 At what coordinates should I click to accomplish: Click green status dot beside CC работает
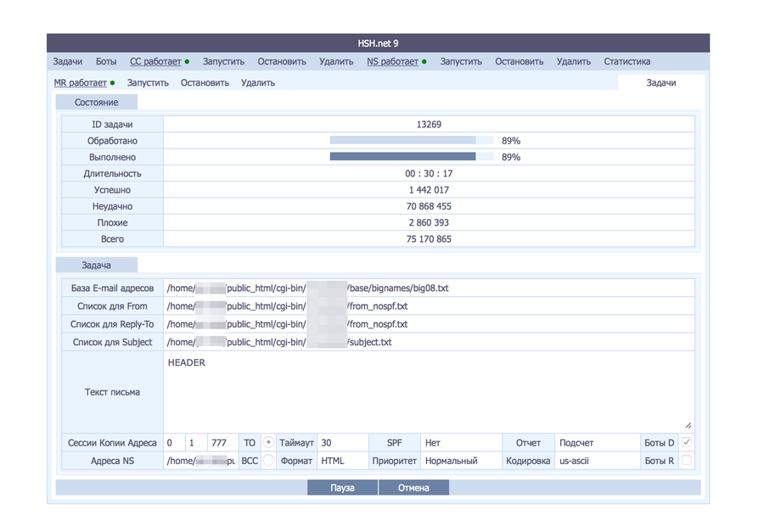[x=187, y=62]
